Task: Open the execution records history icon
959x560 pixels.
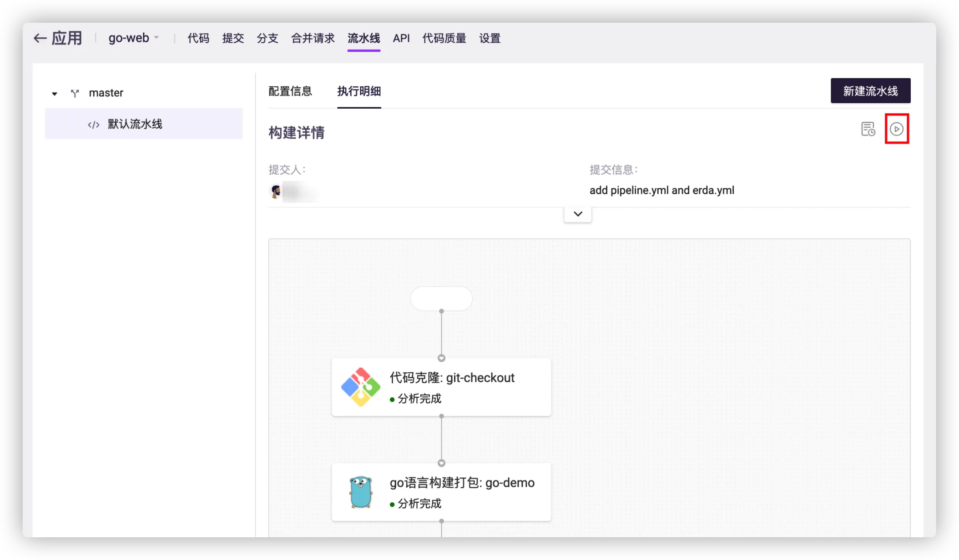Action: click(x=868, y=129)
